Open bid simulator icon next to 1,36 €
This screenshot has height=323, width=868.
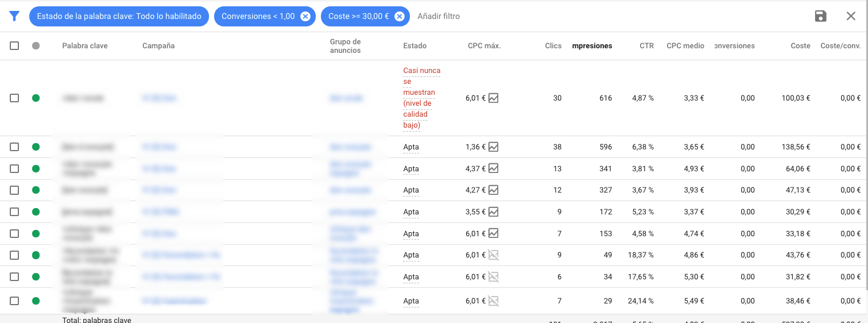493,147
